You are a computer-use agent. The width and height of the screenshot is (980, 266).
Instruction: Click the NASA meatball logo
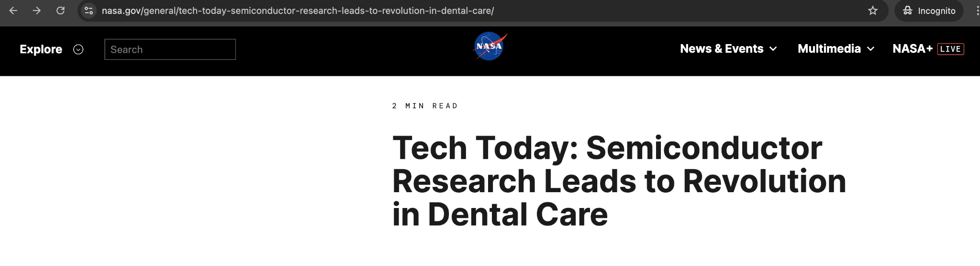click(490, 47)
